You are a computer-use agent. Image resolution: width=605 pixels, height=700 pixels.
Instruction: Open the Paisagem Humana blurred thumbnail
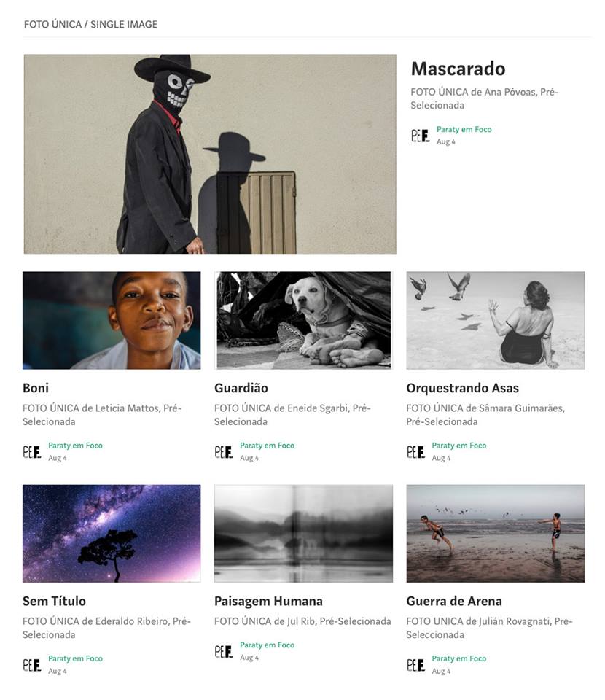(303, 533)
